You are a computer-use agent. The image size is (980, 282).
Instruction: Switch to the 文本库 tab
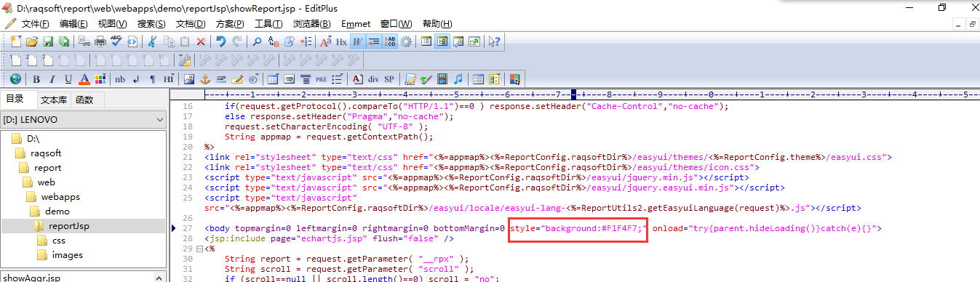point(53,100)
